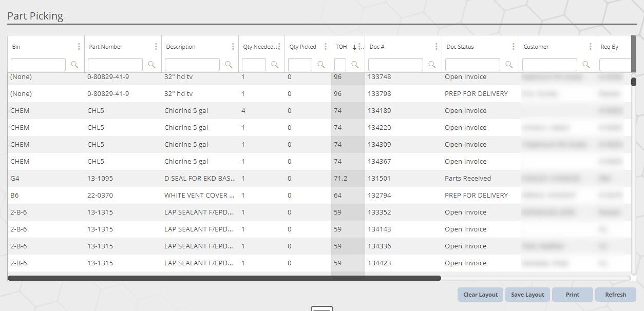Click the TOH filter search icon
Image resolution: width=644 pixels, height=311 pixels.
pyautogui.click(x=355, y=65)
